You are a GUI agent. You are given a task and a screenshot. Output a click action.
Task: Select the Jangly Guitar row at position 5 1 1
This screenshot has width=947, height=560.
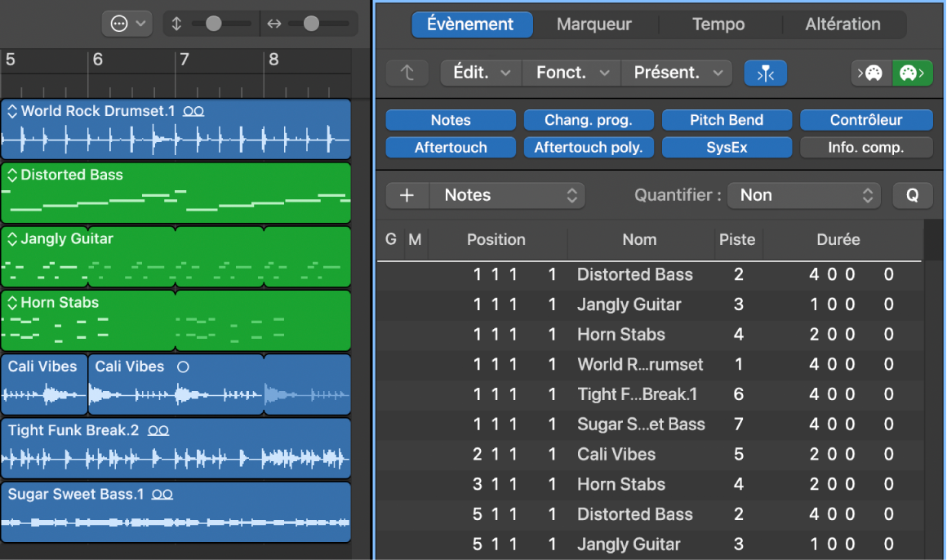[x=650, y=544]
